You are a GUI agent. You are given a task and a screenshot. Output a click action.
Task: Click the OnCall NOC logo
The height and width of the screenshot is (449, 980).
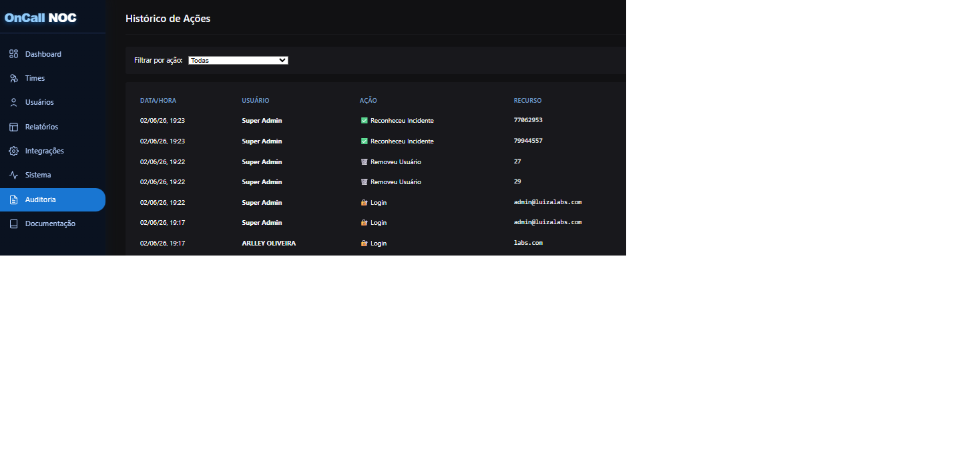41,18
